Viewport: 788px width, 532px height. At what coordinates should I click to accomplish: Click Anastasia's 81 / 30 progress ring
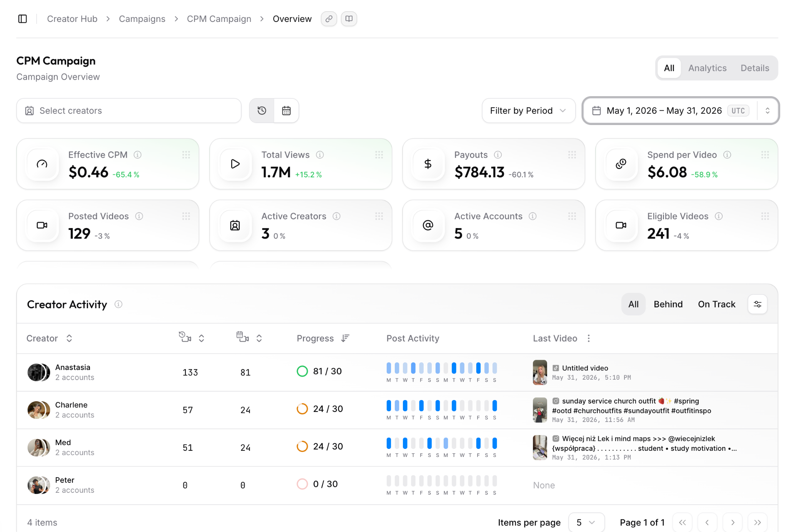click(x=302, y=371)
